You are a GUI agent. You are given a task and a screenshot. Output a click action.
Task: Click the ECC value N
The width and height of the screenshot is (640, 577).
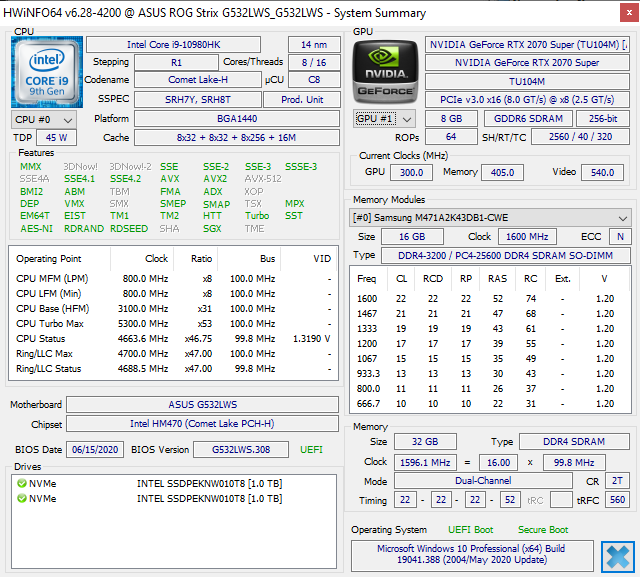pyautogui.click(x=620, y=237)
